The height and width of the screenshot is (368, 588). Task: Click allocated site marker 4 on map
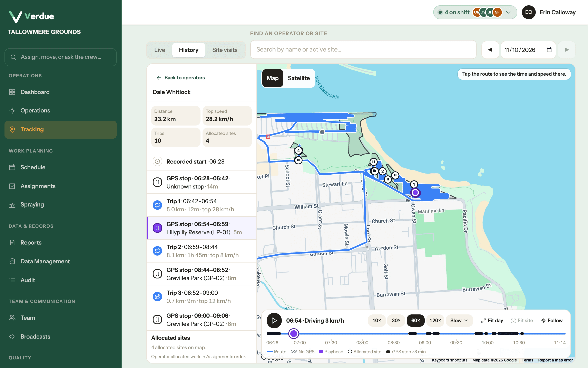click(299, 150)
